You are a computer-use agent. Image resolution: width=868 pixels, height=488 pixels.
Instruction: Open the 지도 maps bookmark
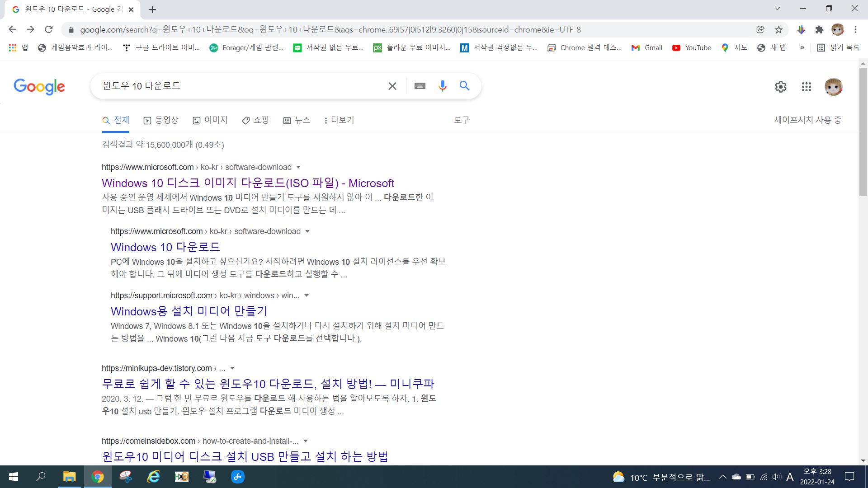(x=734, y=47)
